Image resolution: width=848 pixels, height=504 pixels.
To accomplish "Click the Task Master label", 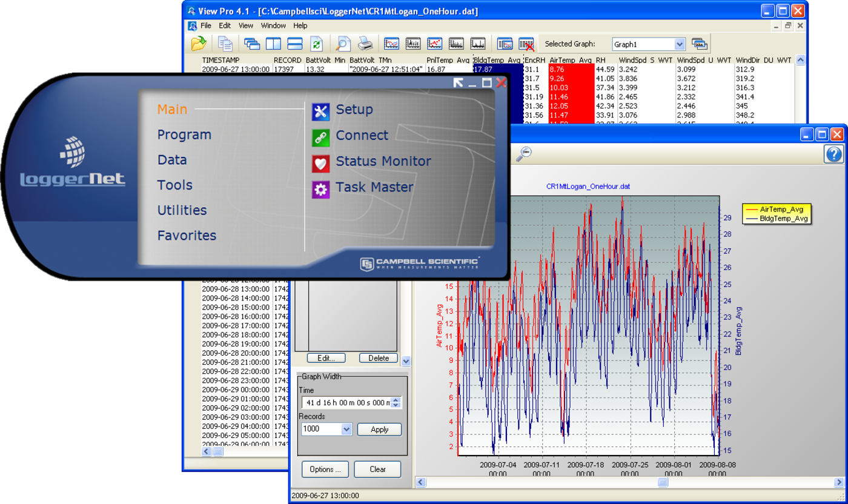I will 374,187.
